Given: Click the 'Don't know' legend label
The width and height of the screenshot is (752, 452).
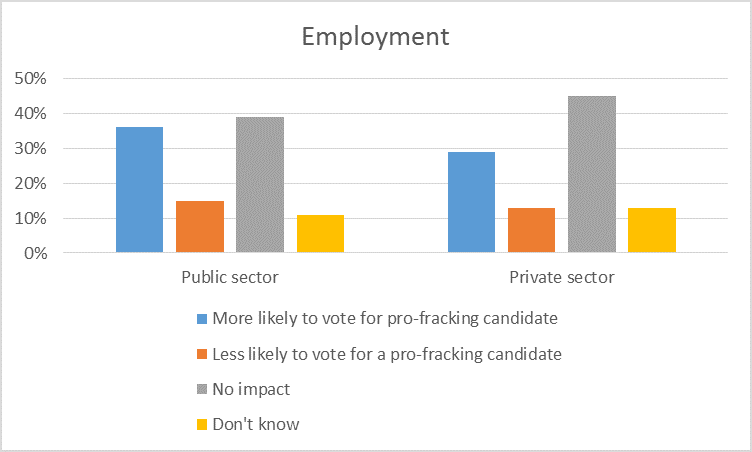Looking at the screenshot, I should pos(256,423).
